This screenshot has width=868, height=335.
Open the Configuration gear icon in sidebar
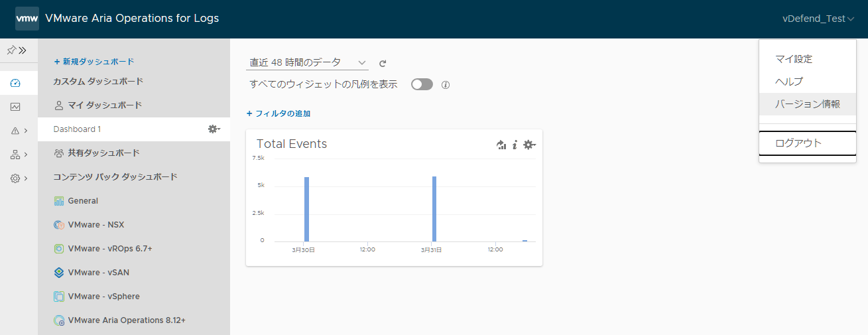pyautogui.click(x=15, y=178)
